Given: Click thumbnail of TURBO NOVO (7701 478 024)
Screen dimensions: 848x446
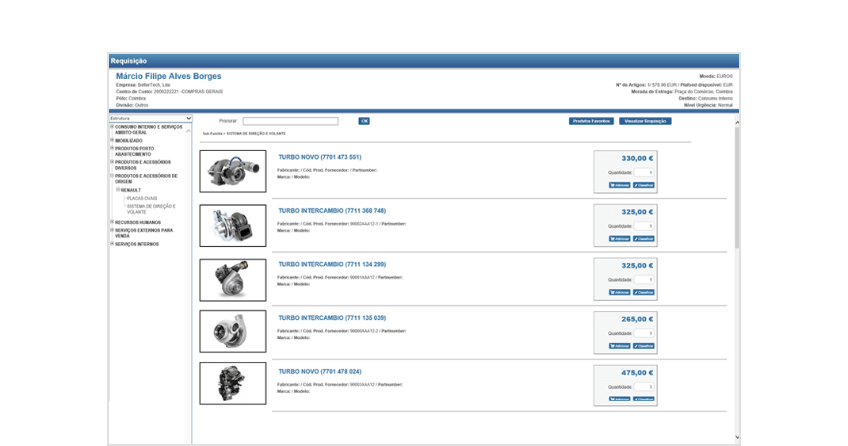Looking at the screenshot, I should point(233,383).
